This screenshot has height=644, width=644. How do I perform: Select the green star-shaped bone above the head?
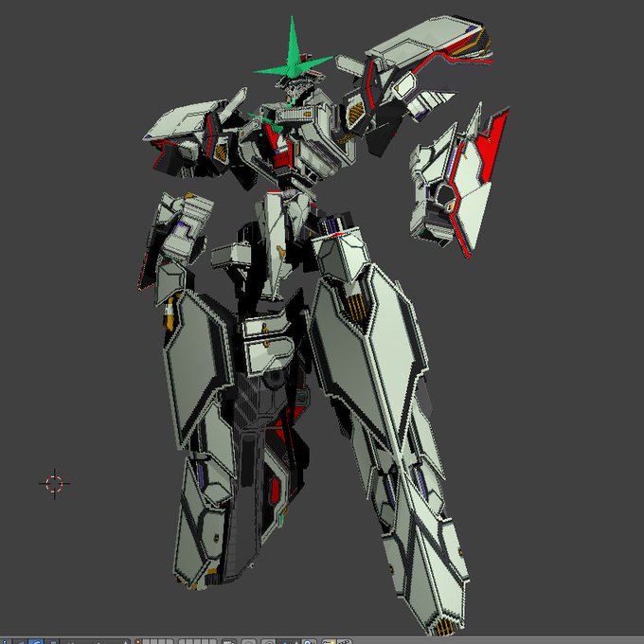pos(293,49)
